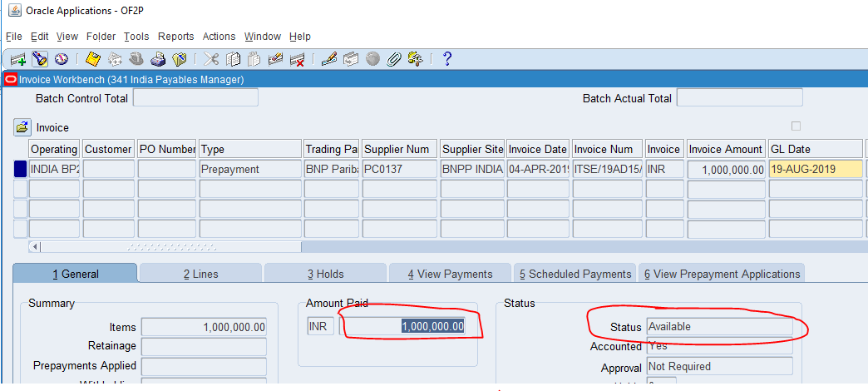Screen dimensions: 868x391
Task: Click the Paste clipboard icon
Action: tap(254, 59)
